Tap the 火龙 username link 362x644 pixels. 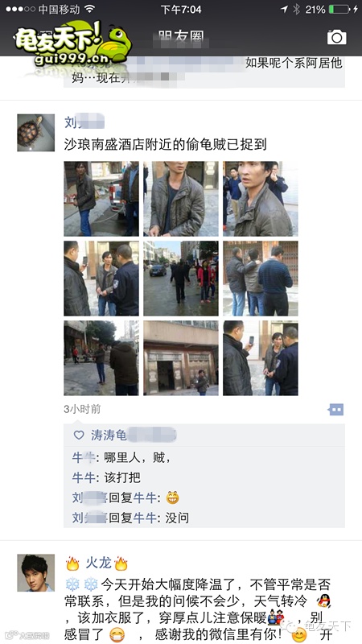(x=97, y=563)
